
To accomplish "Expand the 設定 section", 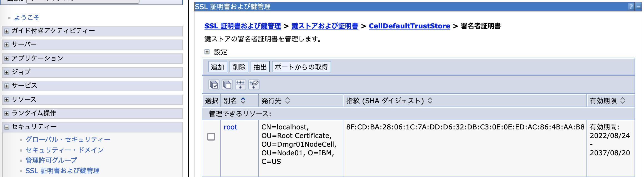I will [207, 52].
